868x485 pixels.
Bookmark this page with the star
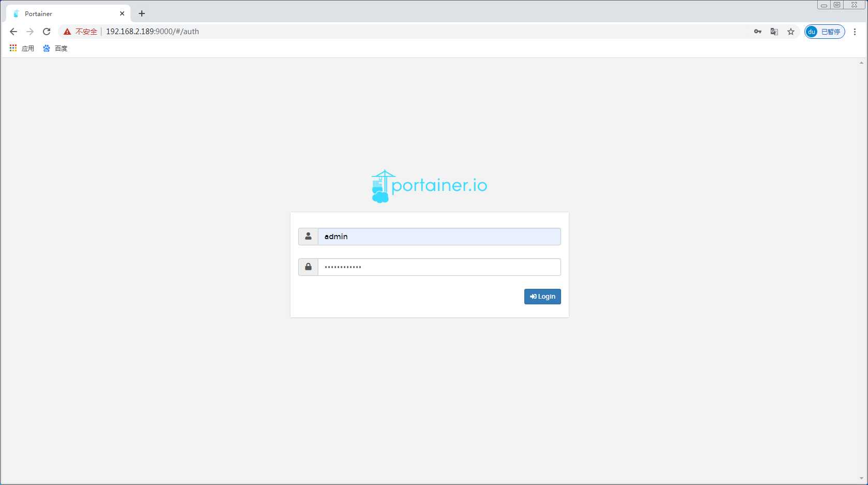click(x=791, y=32)
